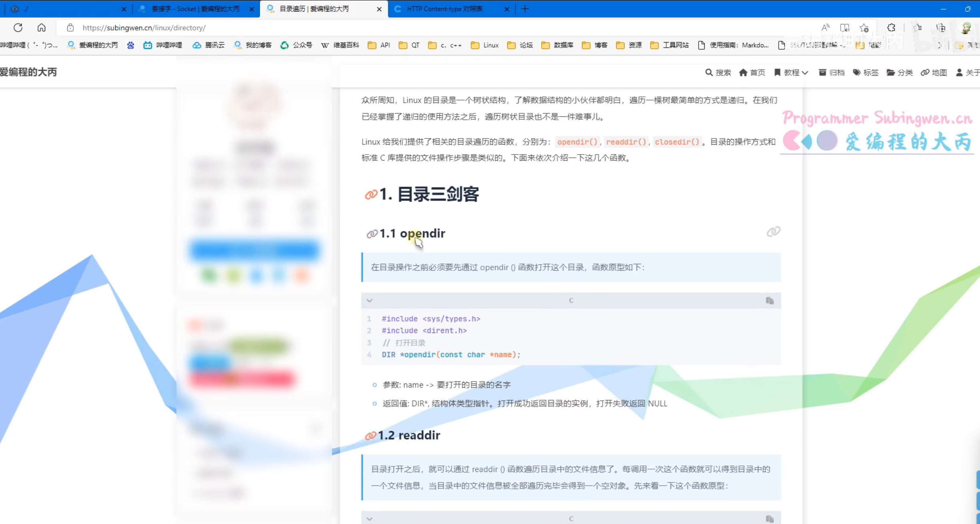Open the Linux bookmarks folder
Image resolution: width=980 pixels, height=524 pixels.
pyautogui.click(x=485, y=45)
